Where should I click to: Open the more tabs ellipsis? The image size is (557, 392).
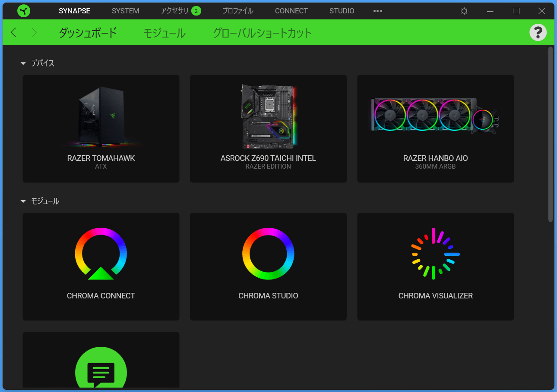click(x=378, y=11)
